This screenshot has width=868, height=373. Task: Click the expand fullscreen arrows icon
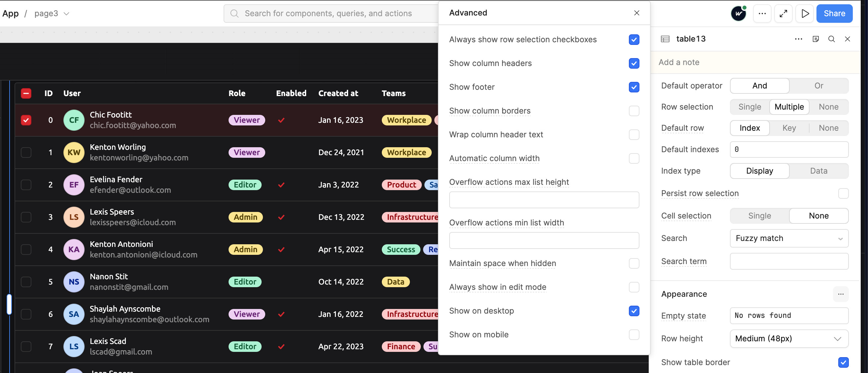[x=783, y=14]
